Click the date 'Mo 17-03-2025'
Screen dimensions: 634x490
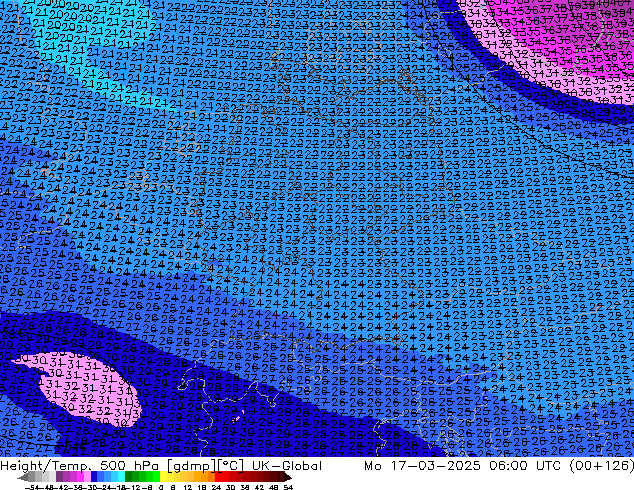pos(422,466)
